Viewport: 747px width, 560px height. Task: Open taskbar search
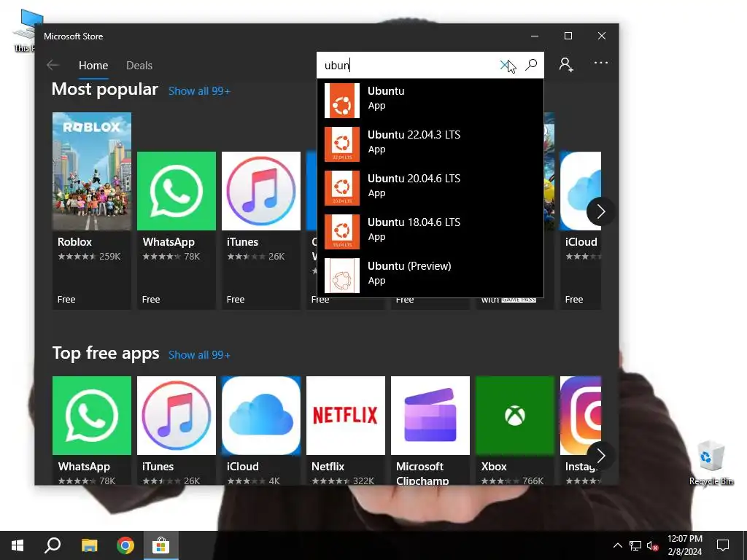pyautogui.click(x=53, y=545)
